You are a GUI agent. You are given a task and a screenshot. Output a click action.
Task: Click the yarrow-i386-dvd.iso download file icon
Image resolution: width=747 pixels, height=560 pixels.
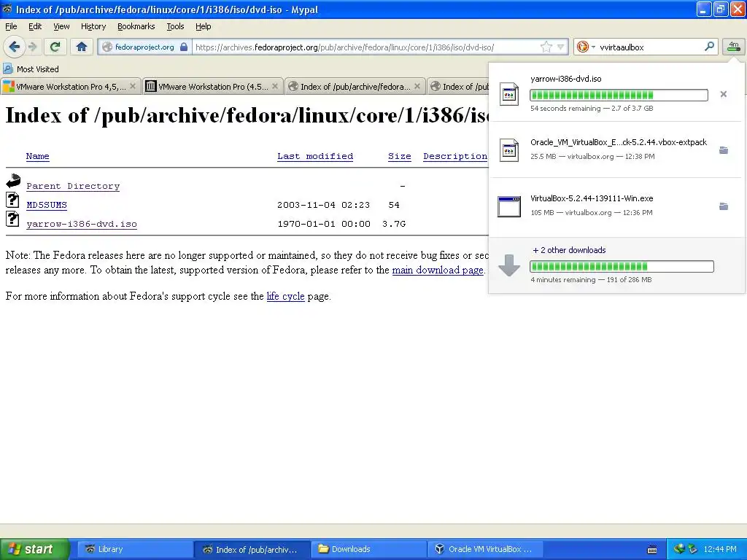(508, 94)
